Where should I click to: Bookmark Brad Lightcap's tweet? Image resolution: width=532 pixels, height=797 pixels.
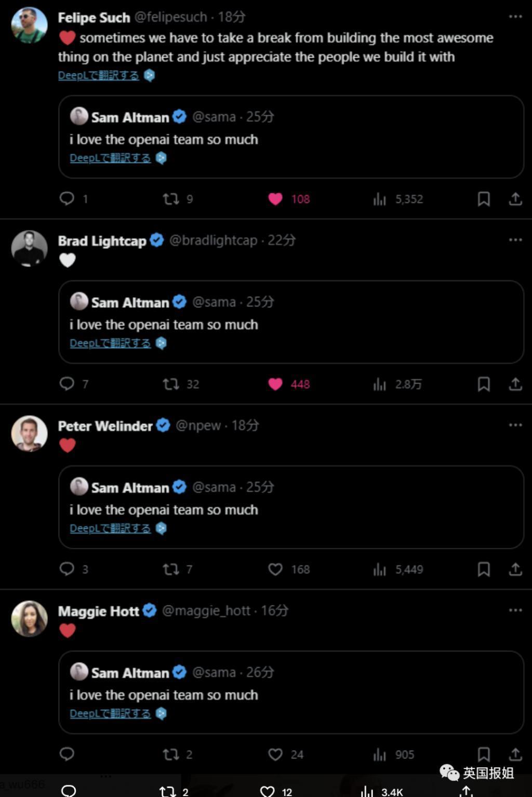click(x=484, y=384)
